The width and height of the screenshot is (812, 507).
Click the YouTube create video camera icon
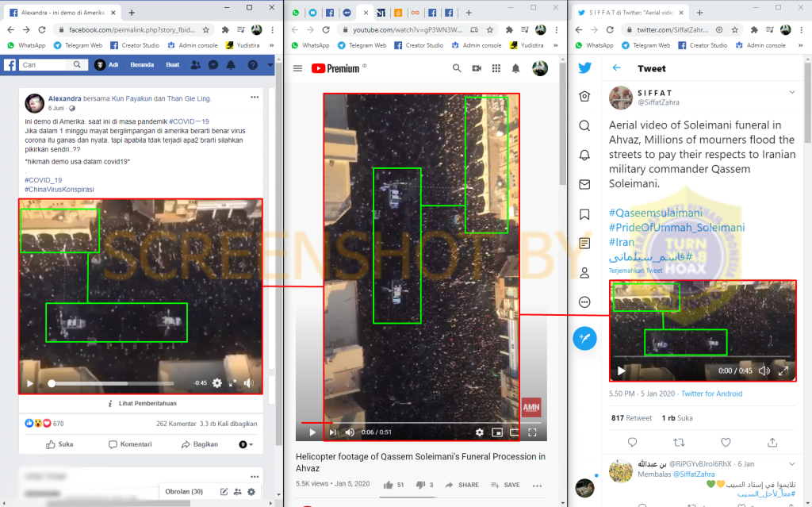tap(477, 69)
